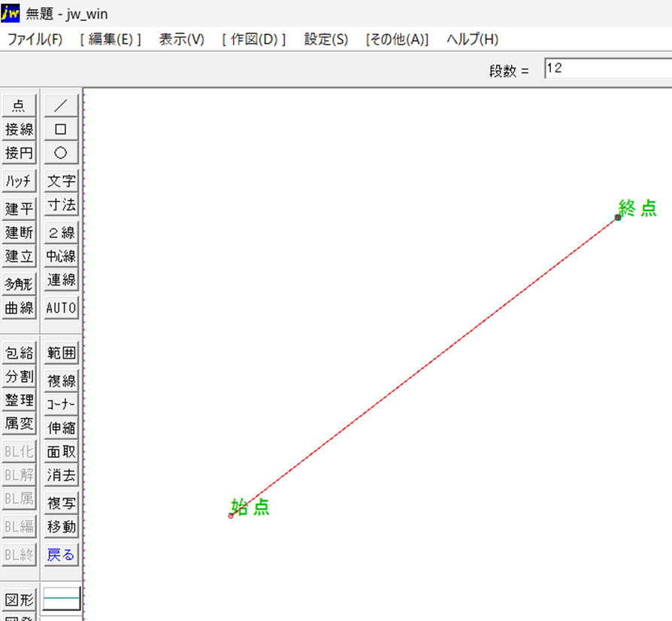
Task: Select the 多角形 (polygon) tool
Action: tap(19, 283)
